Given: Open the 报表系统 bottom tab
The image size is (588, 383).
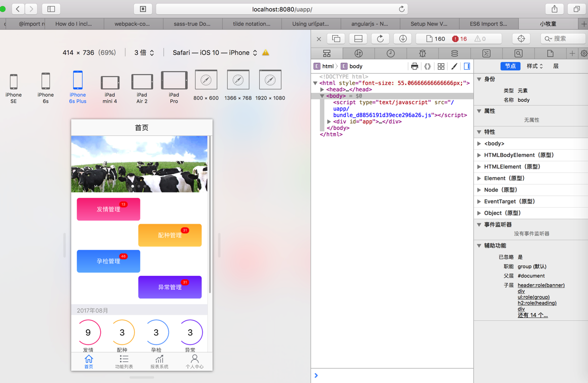Looking at the screenshot, I should (x=159, y=362).
